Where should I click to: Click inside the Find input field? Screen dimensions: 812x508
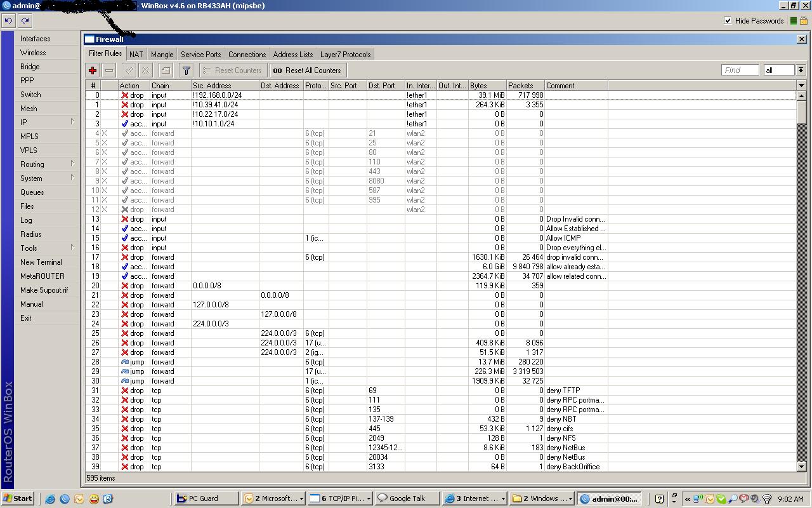click(x=740, y=70)
